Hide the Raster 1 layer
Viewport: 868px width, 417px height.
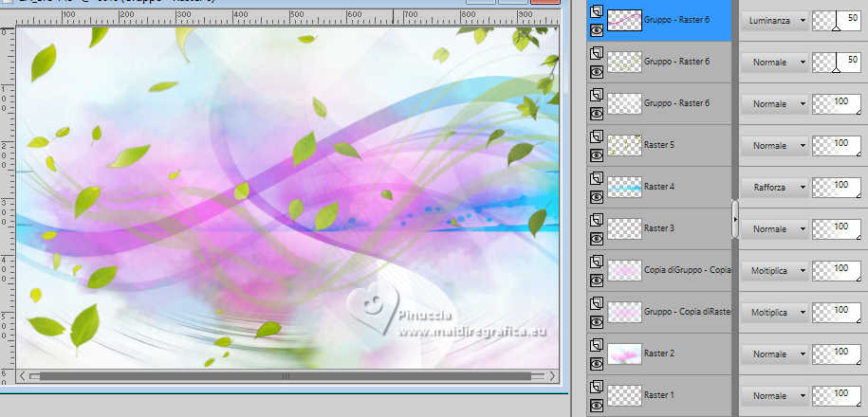[x=596, y=406]
